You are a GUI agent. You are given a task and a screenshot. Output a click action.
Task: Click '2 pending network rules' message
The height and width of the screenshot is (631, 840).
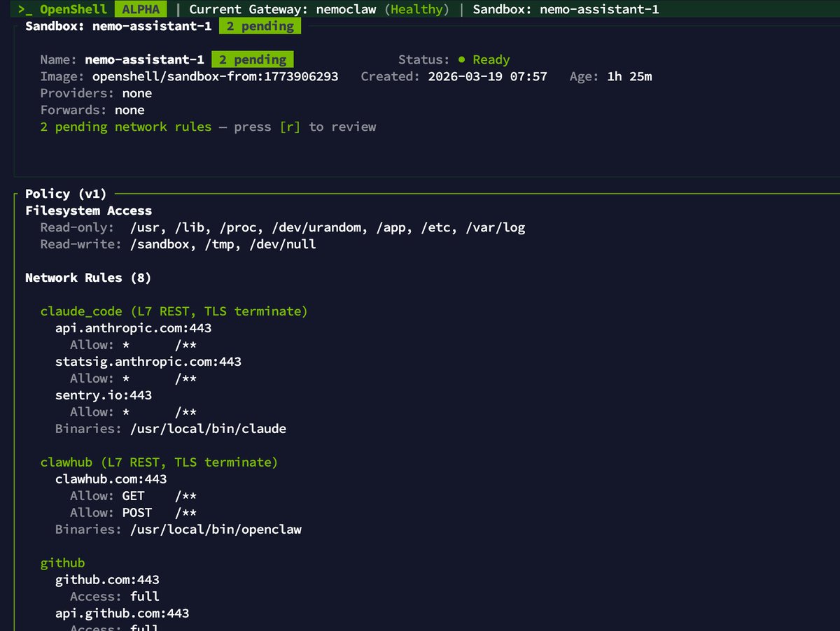(x=126, y=127)
